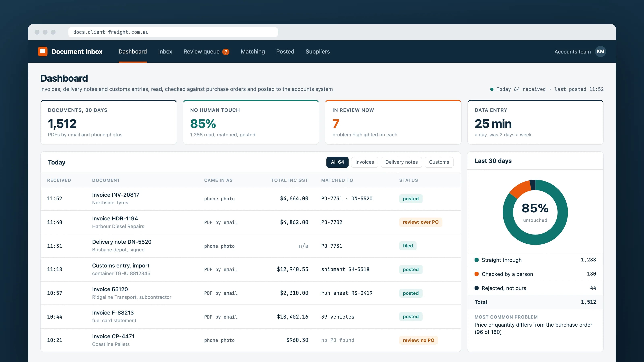The image size is (644, 362).
Task: Click the Most common problem description text
Action: 533,328
